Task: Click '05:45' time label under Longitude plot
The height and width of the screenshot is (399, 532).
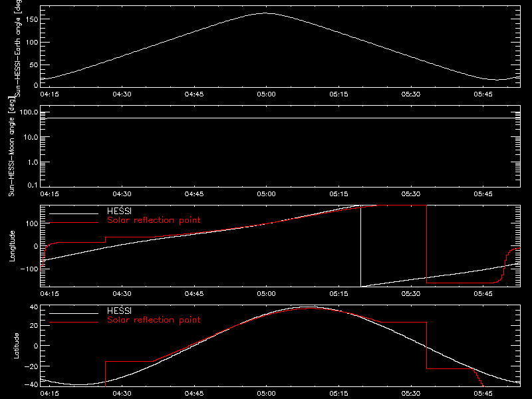Action: pos(483,294)
